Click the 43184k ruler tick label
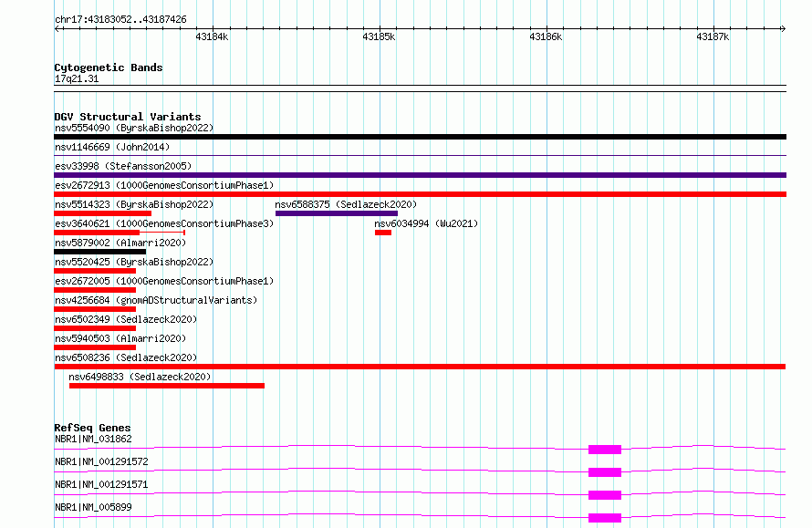Image resolution: width=812 pixels, height=528 pixels. (x=212, y=36)
